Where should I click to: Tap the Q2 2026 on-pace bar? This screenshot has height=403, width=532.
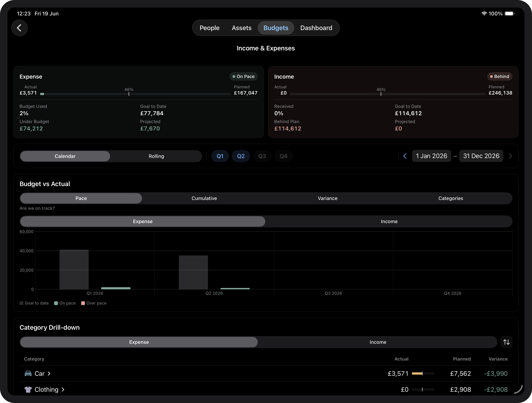click(235, 289)
